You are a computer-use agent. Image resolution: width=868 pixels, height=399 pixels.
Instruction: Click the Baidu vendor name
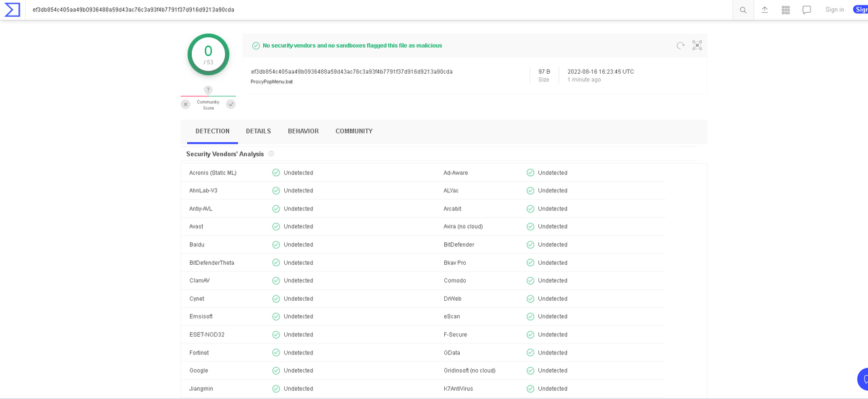(197, 245)
